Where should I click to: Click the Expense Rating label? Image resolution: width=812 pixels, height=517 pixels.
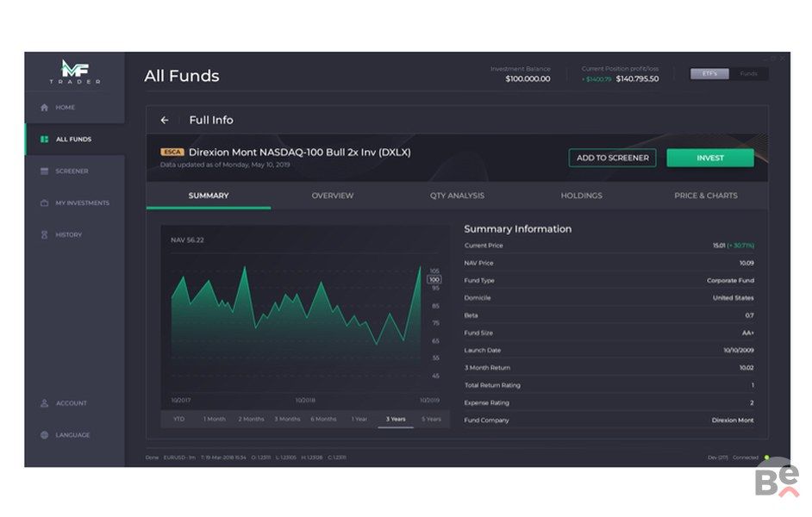click(486, 403)
